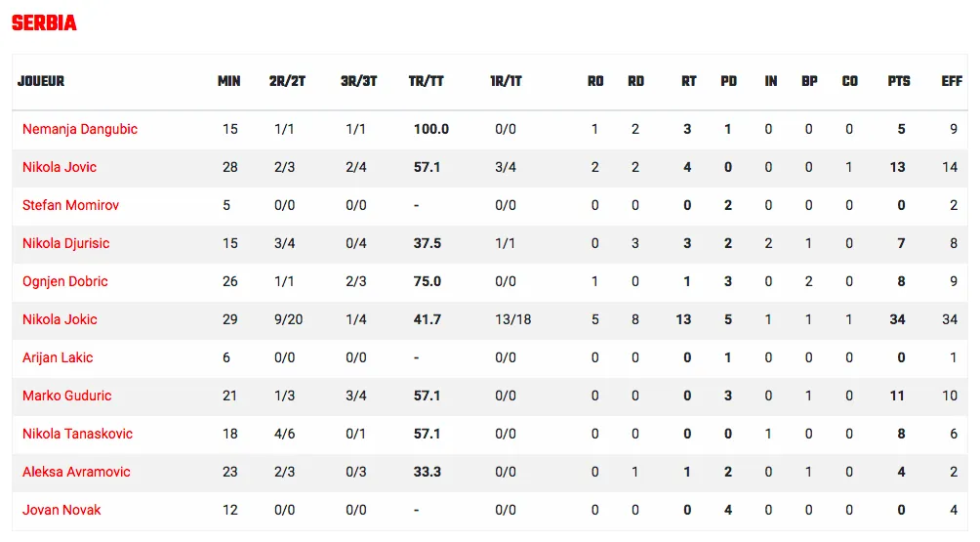The width and height of the screenshot is (980, 542).
Task: Click the Stefan Momirov name link
Action: click(x=70, y=206)
